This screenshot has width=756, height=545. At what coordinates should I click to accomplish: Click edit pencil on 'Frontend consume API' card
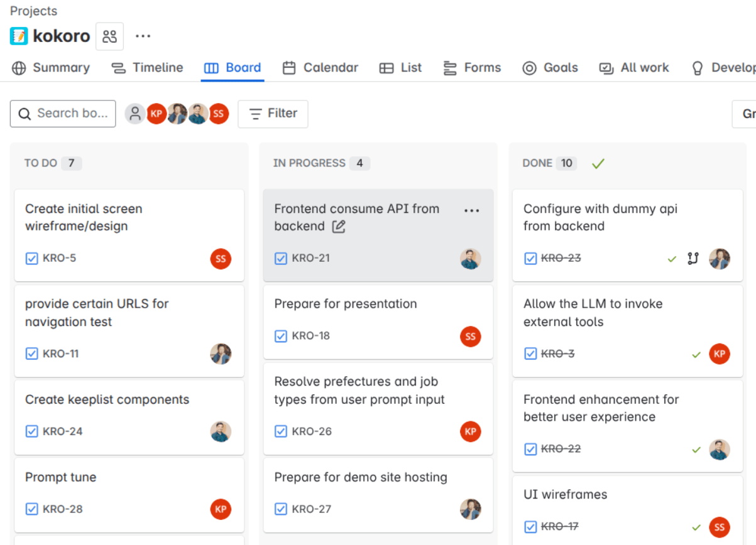pos(339,227)
